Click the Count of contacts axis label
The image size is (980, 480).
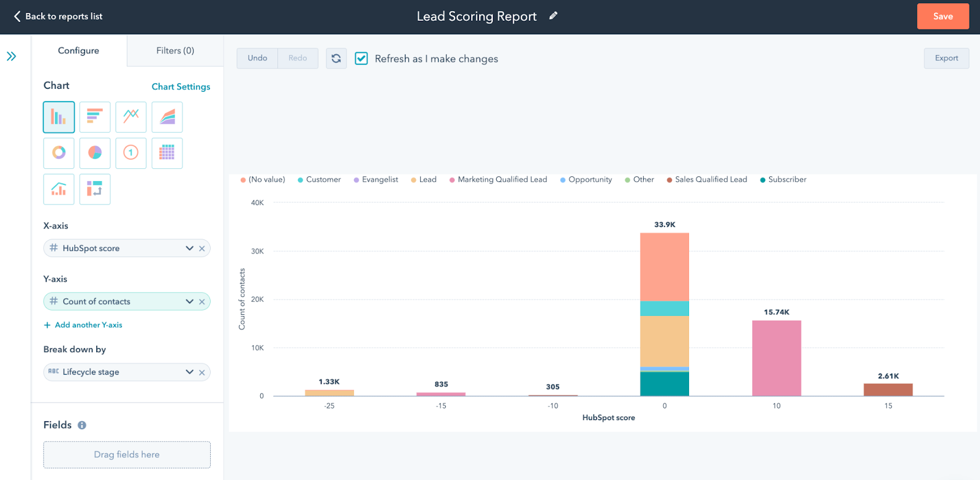click(x=242, y=299)
